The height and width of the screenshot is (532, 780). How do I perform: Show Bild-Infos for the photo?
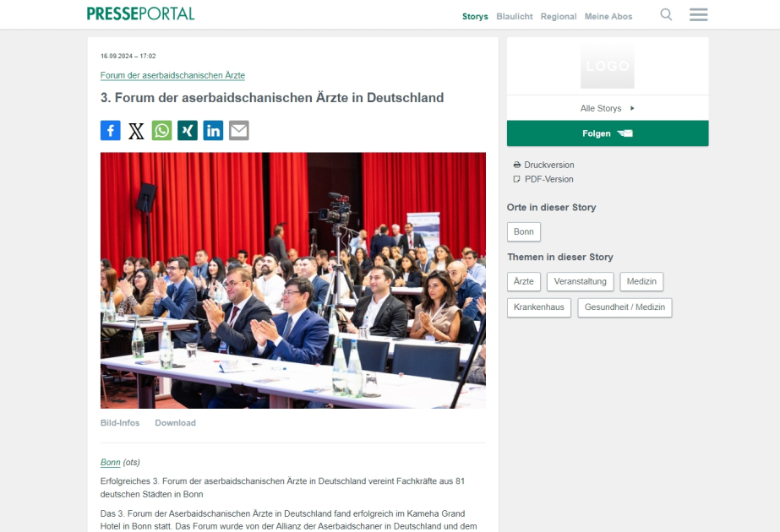120,422
